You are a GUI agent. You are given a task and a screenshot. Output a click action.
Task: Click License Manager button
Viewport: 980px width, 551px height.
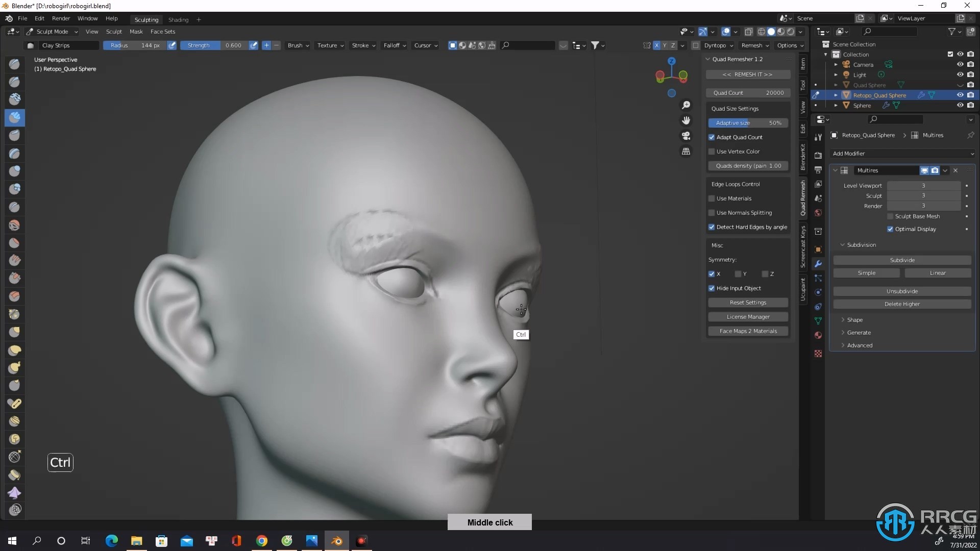pyautogui.click(x=748, y=317)
